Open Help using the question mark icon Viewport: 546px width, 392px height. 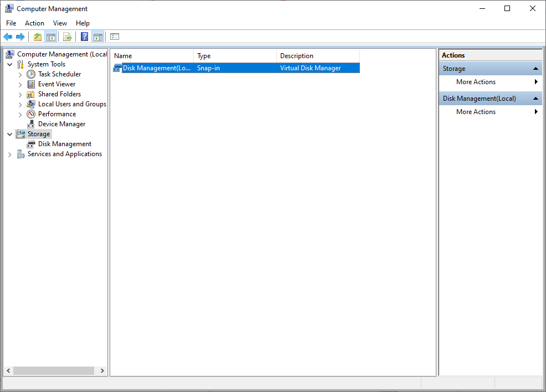click(x=84, y=37)
